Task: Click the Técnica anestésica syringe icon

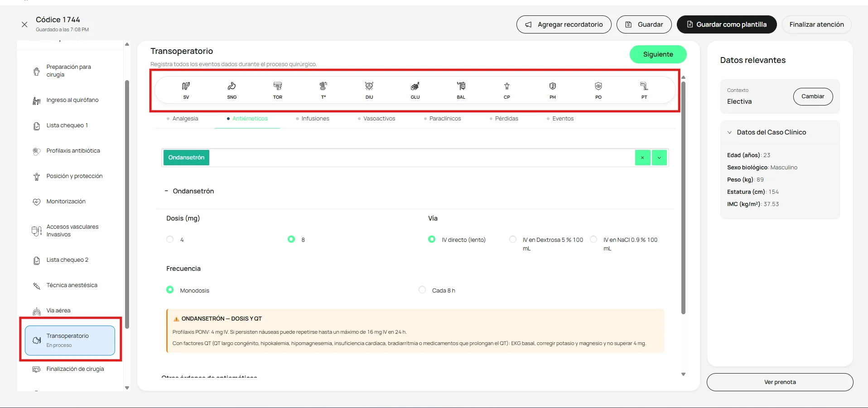Action: [37, 286]
